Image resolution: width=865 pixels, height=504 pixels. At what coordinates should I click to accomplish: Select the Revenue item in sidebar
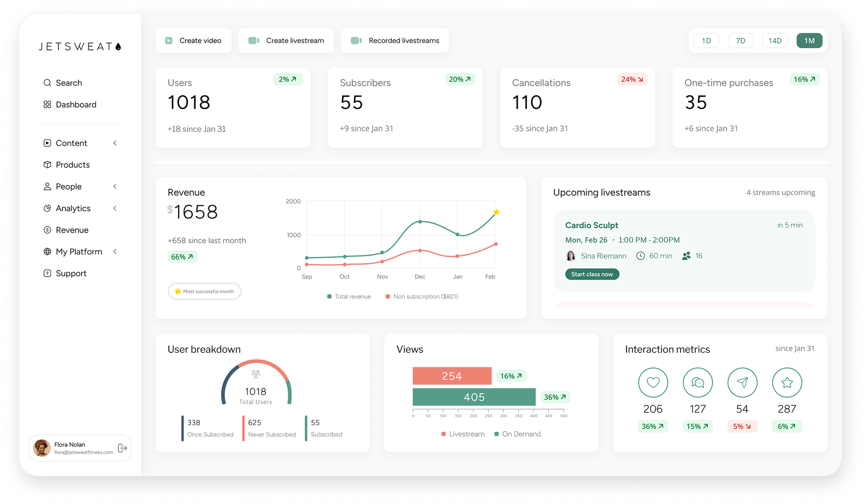[x=72, y=230]
